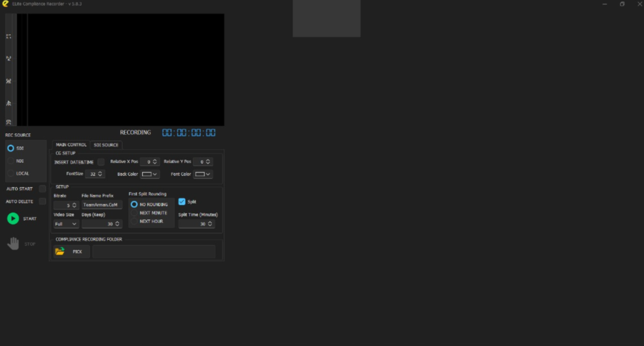
Task: Click the compliance recording folder path field
Action: tap(153, 252)
